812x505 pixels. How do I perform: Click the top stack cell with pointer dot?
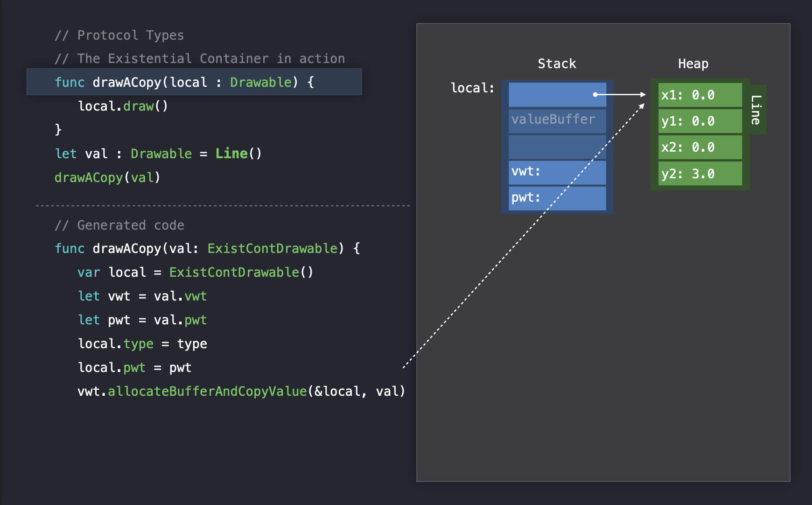coord(557,95)
